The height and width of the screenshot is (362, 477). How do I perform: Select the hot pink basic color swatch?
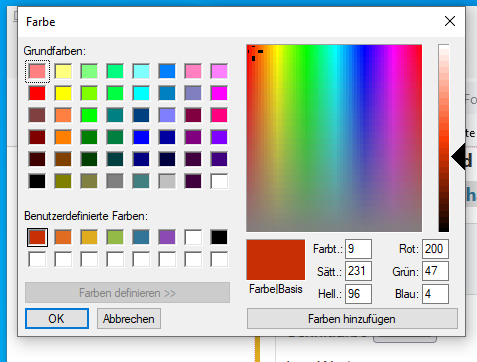(x=219, y=115)
